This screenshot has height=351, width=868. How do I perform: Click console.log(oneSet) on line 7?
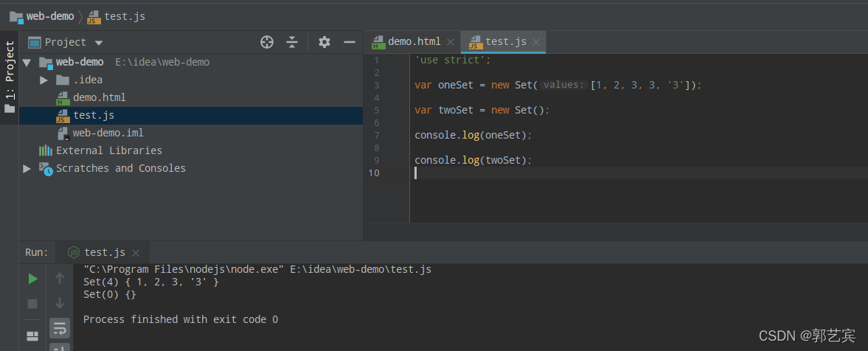(x=473, y=134)
